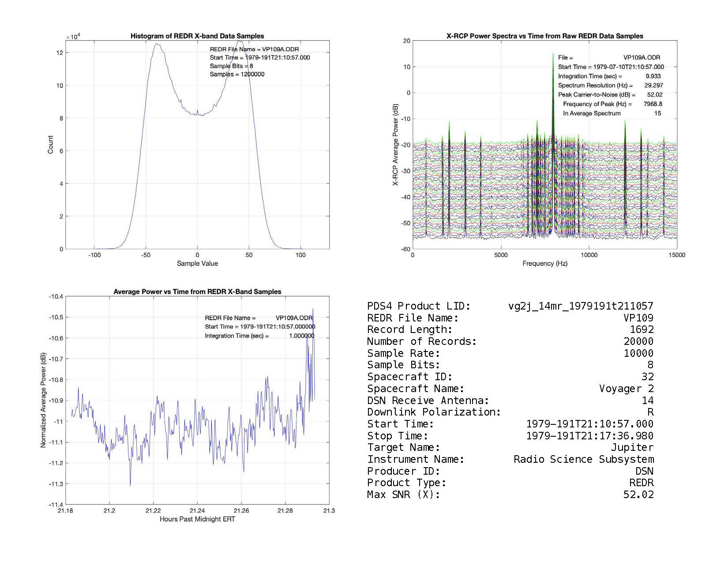Click the 'Radio Science Subsystem' instrument name

click(x=583, y=459)
